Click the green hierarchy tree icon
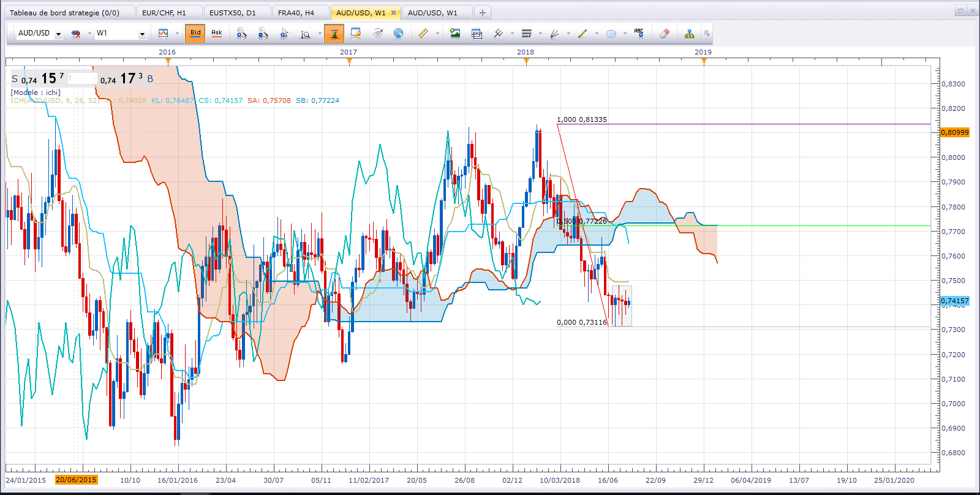980x495 pixels. click(x=689, y=34)
